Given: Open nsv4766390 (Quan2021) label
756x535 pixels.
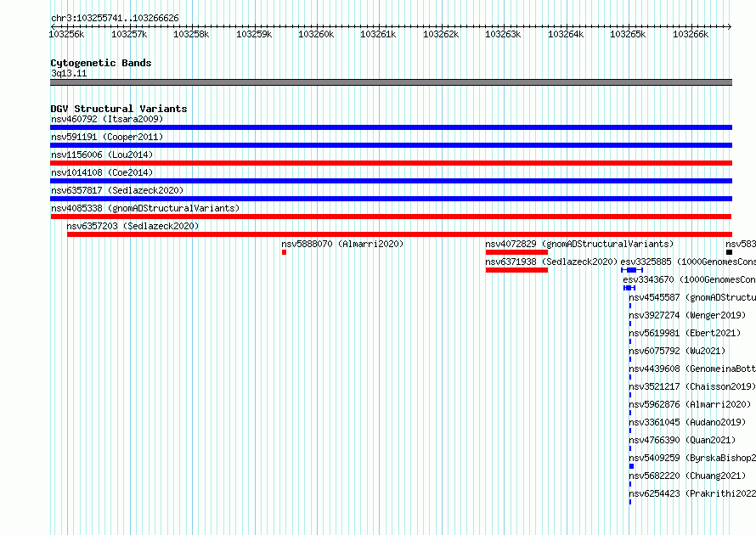Looking at the screenshot, I should (x=682, y=440).
